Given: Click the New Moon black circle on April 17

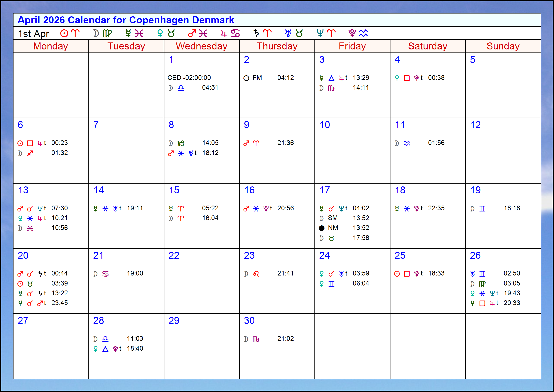Looking at the screenshot, I should pos(322,228).
